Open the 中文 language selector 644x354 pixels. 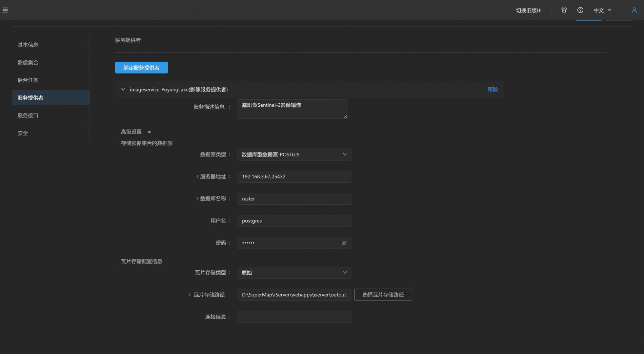(x=602, y=11)
